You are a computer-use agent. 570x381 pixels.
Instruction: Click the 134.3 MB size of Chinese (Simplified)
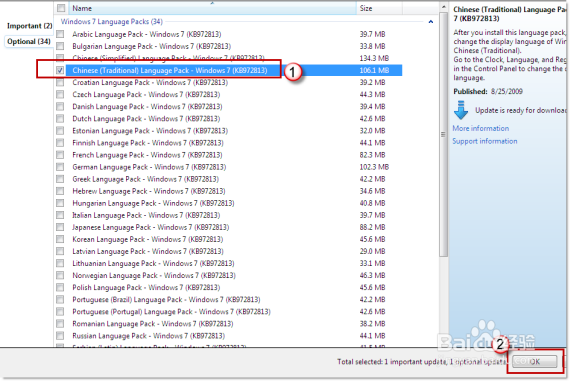(374, 58)
